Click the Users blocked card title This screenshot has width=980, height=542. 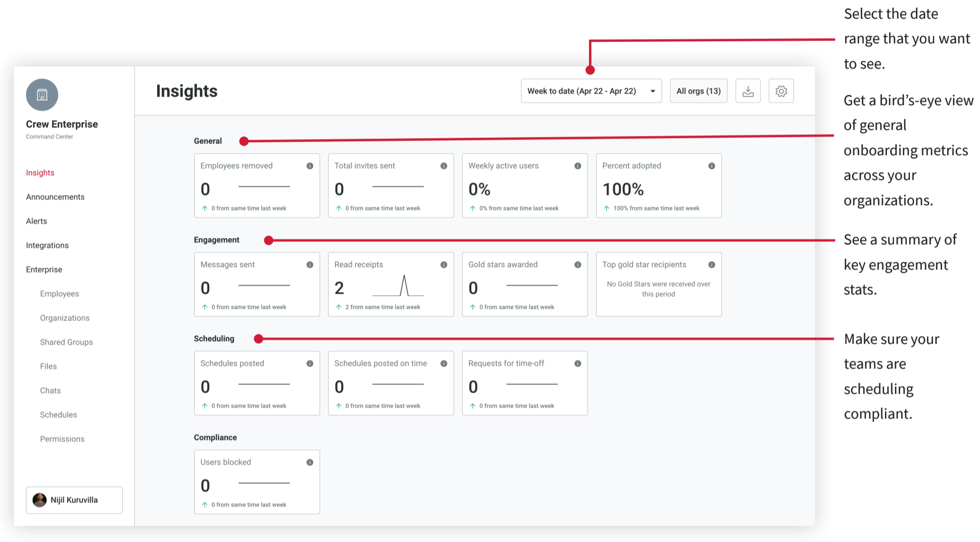point(226,462)
